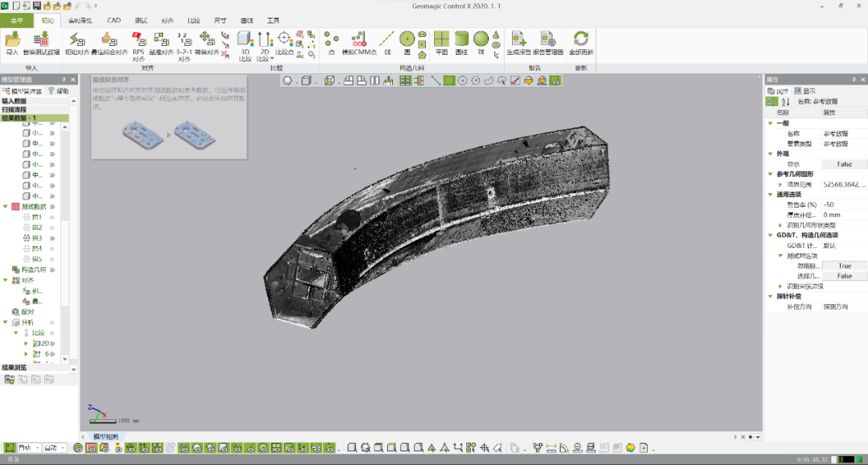This screenshot has width=868, height=465.
Task: Toggle visibility dot of 拱4 scan
Action: pyautogui.click(x=52, y=249)
